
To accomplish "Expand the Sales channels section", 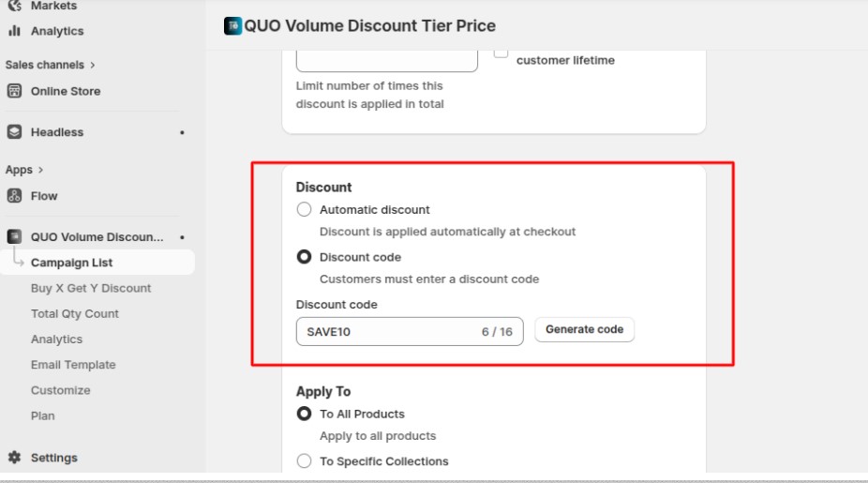I will (x=93, y=65).
